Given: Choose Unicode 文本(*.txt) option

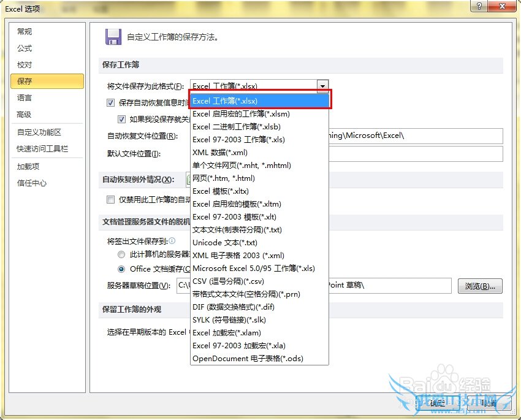Looking at the screenshot, I should click(x=259, y=243).
